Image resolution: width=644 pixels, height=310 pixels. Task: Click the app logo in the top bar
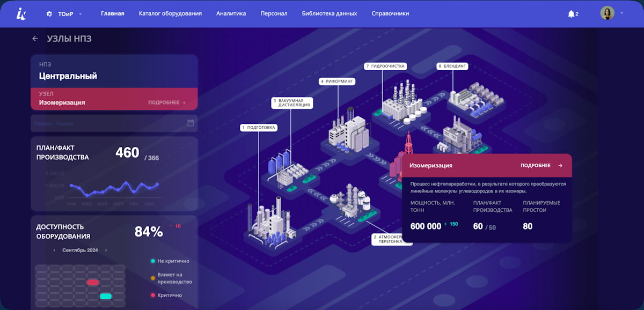point(21,14)
